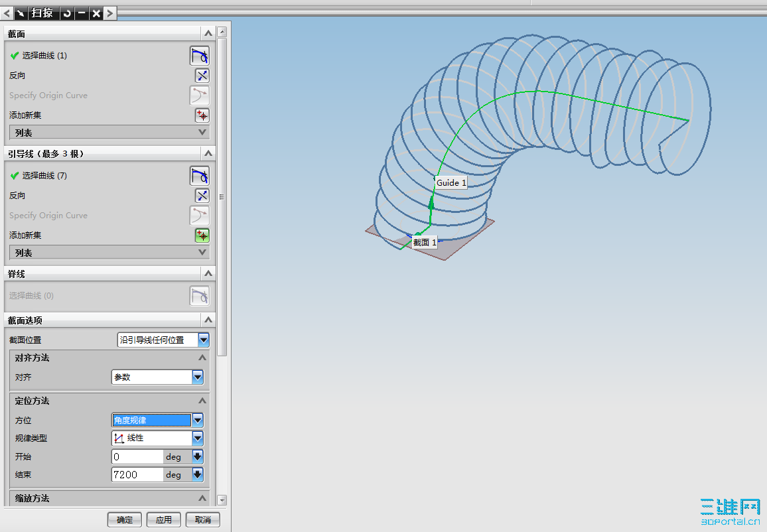The width and height of the screenshot is (767, 532).
Task: Close the 扫掠 dialog with X button
Action: (x=96, y=13)
